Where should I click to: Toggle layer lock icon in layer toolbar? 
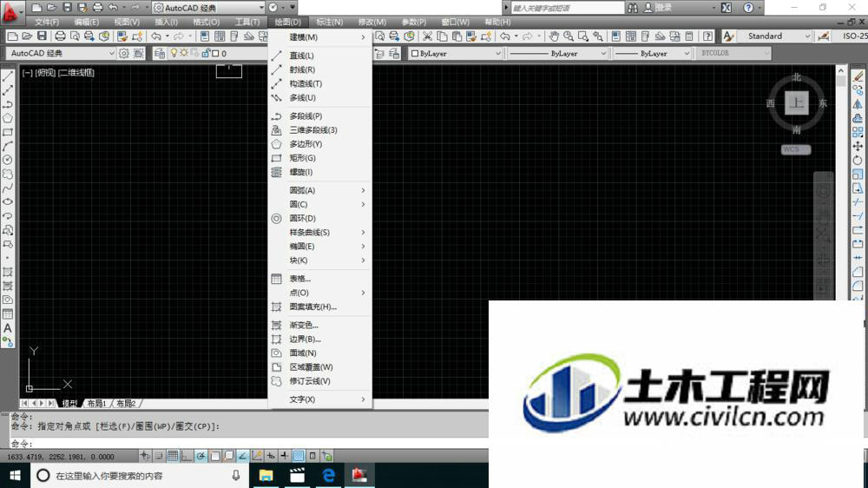click(206, 53)
